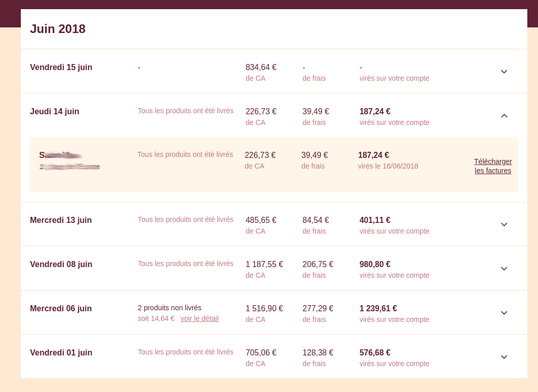The height and width of the screenshot is (392, 538).
Task: Select the Jeudi 14 juin date label
Action: pyautogui.click(x=54, y=112)
